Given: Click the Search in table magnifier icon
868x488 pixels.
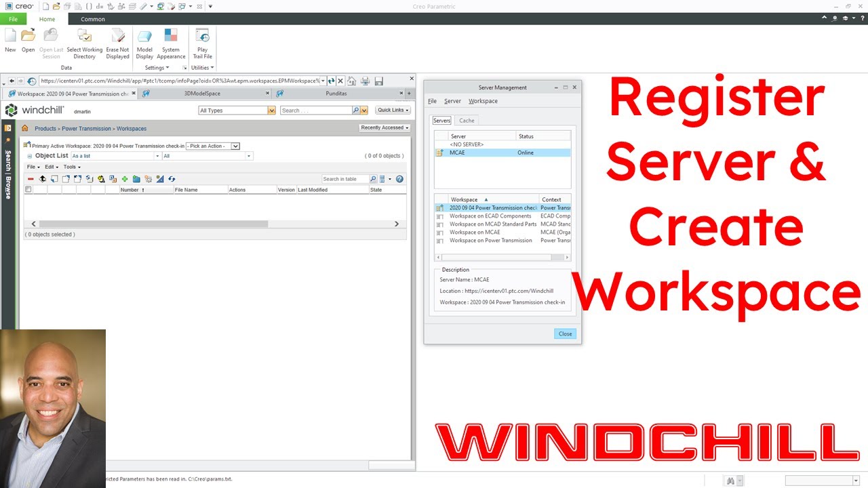Looking at the screenshot, I should [373, 179].
